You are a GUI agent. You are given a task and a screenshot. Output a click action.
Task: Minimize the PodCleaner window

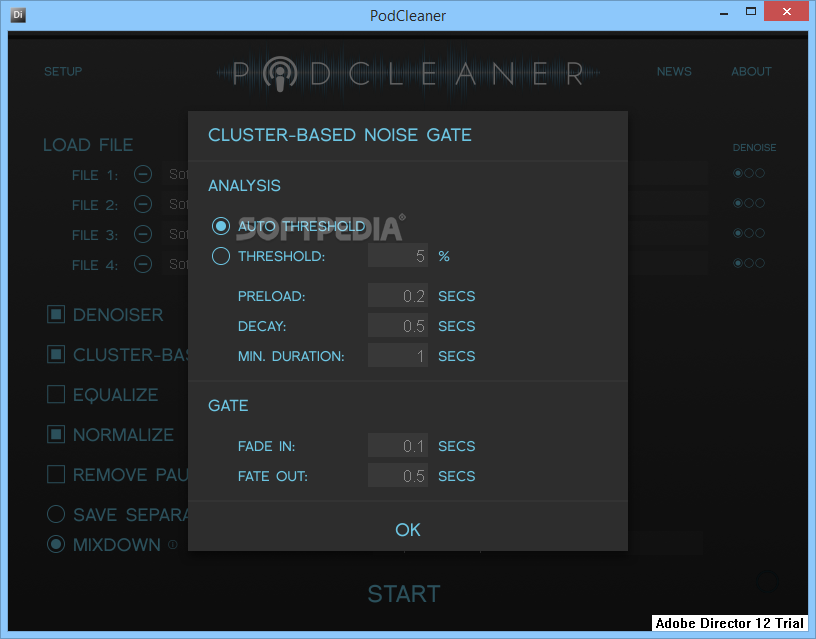pos(724,12)
